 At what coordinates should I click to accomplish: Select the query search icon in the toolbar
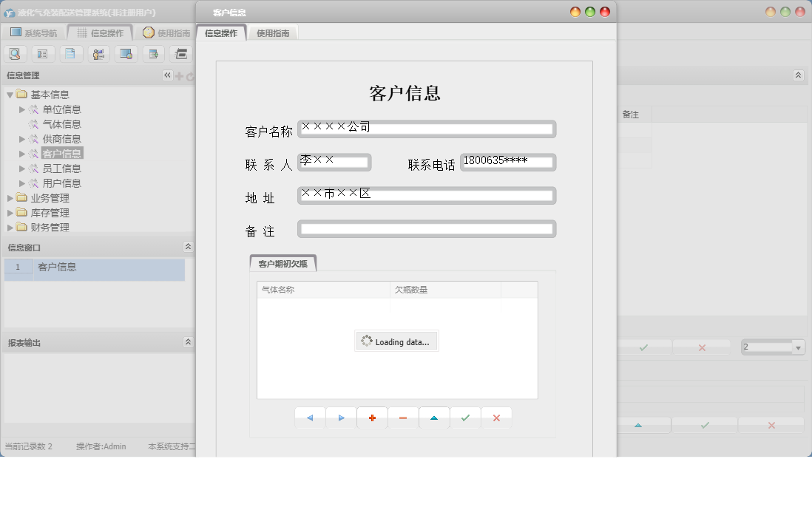pos(16,53)
